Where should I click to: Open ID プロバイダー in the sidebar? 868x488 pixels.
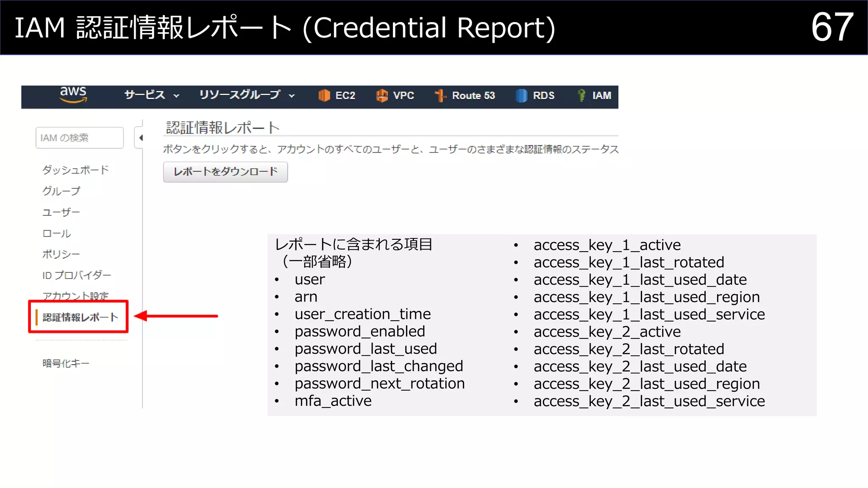(76, 275)
